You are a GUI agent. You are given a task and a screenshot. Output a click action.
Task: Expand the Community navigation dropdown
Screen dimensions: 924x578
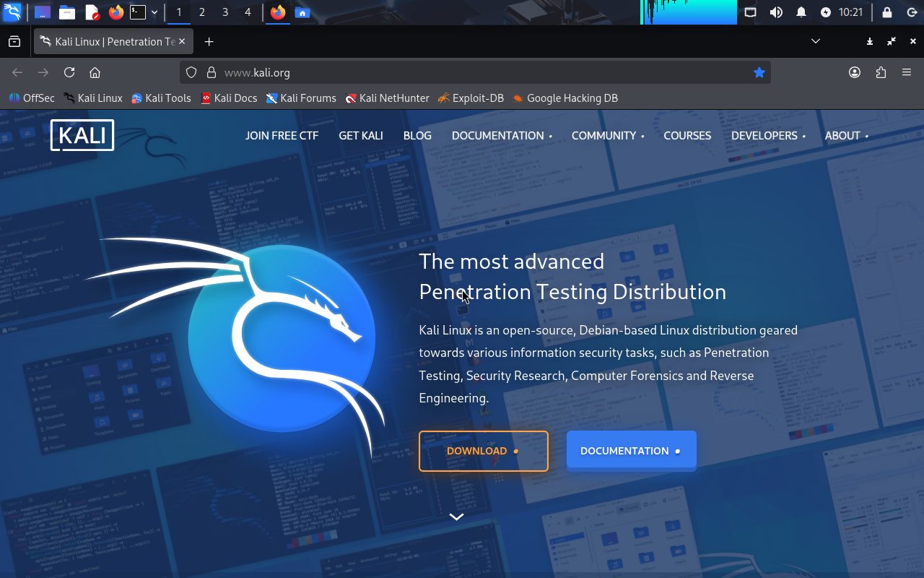pyautogui.click(x=607, y=136)
